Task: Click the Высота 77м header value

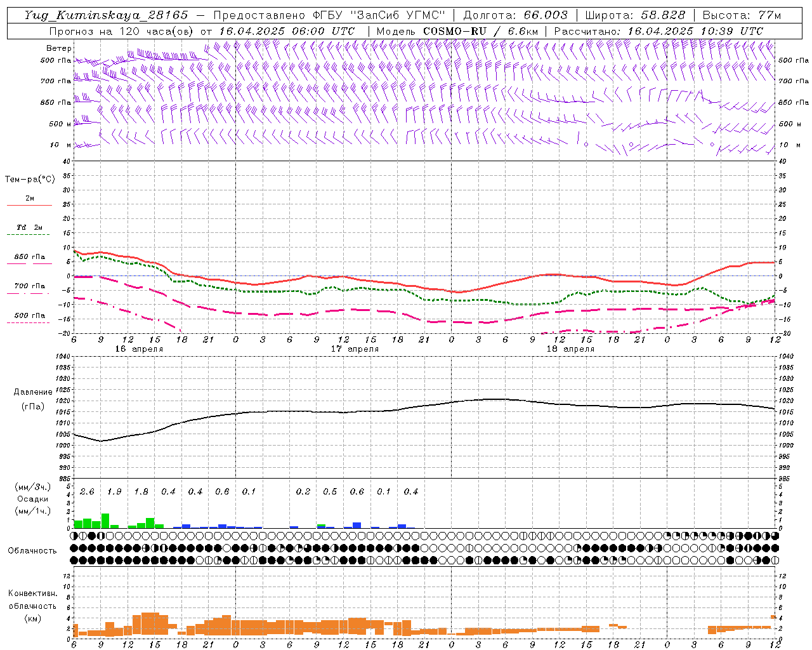Action: pos(742,15)
